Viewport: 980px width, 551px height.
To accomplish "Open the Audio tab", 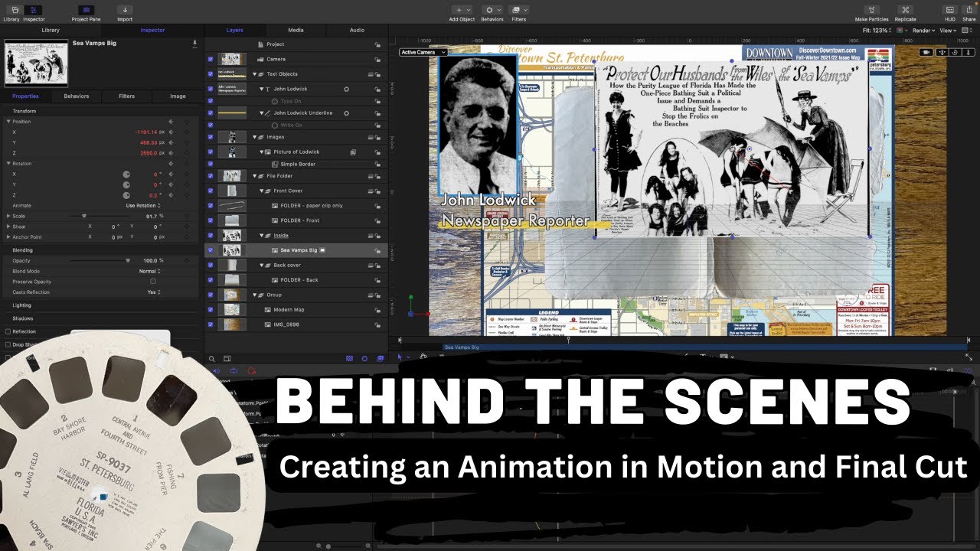I will point(357,30).
